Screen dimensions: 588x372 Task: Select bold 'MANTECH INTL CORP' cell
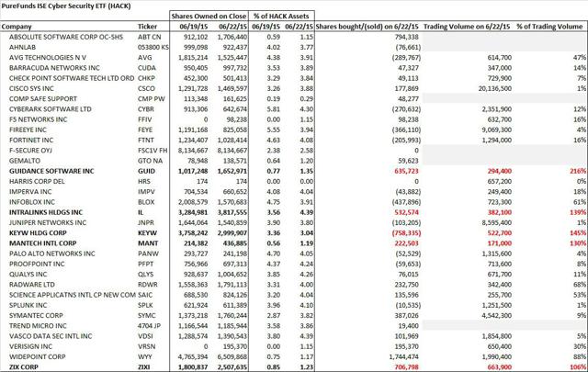coord(43,243)
